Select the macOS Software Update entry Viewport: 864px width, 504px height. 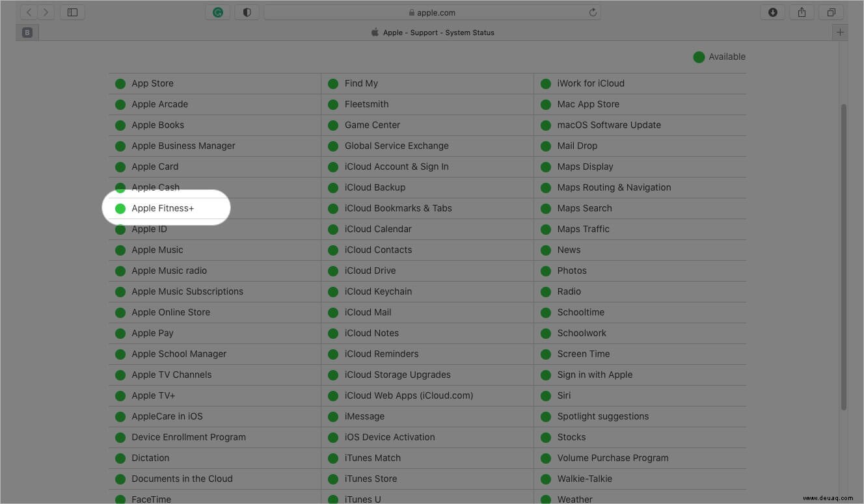point(609,125)
